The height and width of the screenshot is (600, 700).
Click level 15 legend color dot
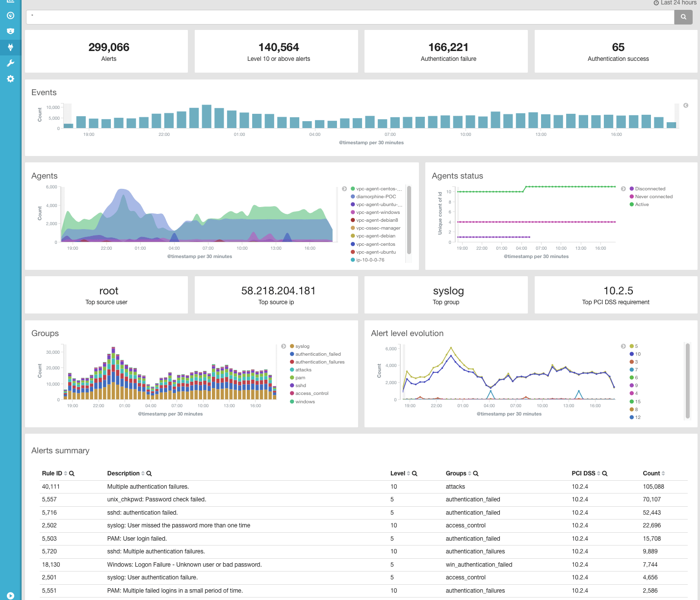tap(632, 402)
